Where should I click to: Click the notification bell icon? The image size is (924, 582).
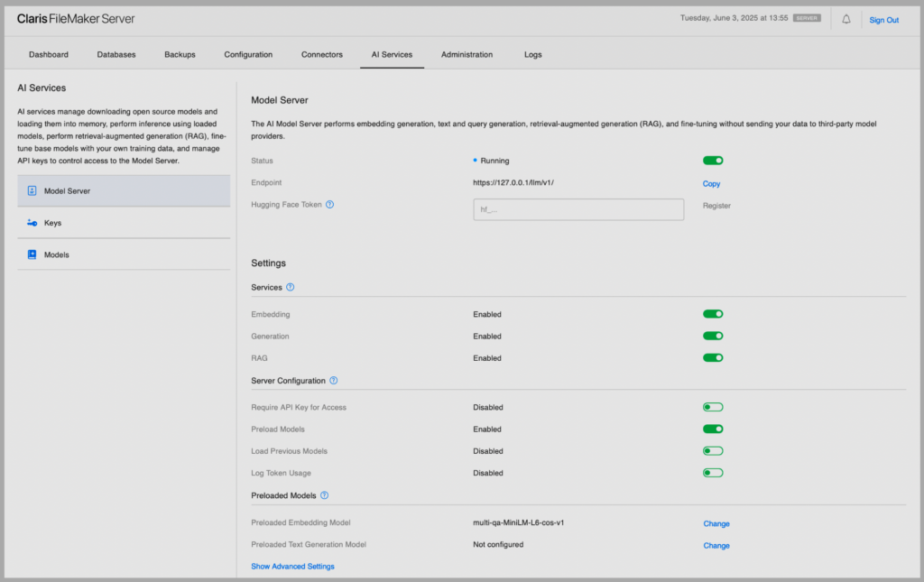pos(846,20)
